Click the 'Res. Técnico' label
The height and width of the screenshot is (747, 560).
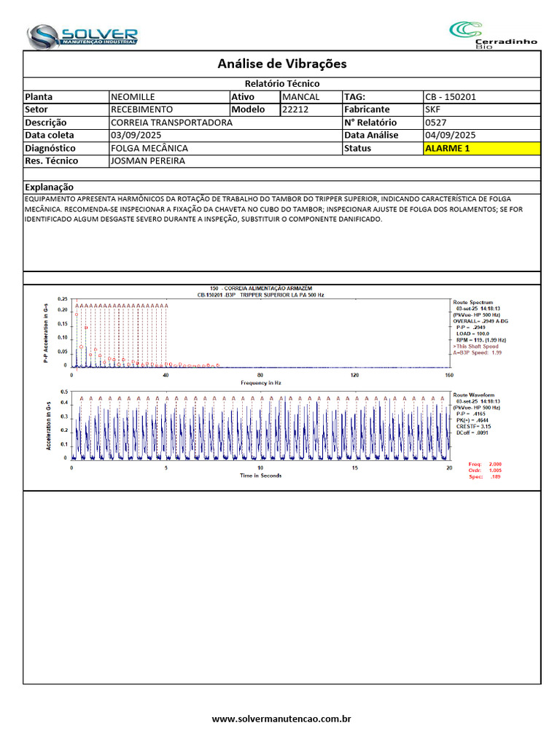pyautogui.click(x=52, y=161)
